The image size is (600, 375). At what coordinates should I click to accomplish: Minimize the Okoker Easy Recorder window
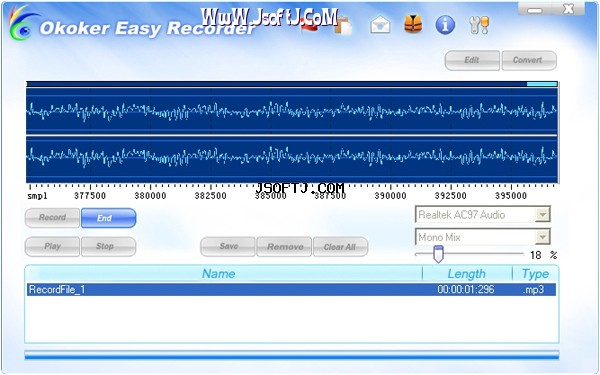pos(535,9)
